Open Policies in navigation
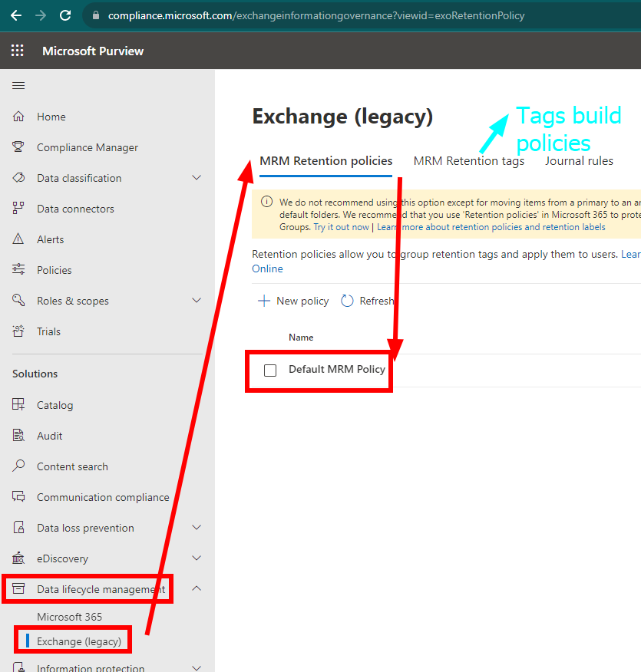 [x=55, y=270]
